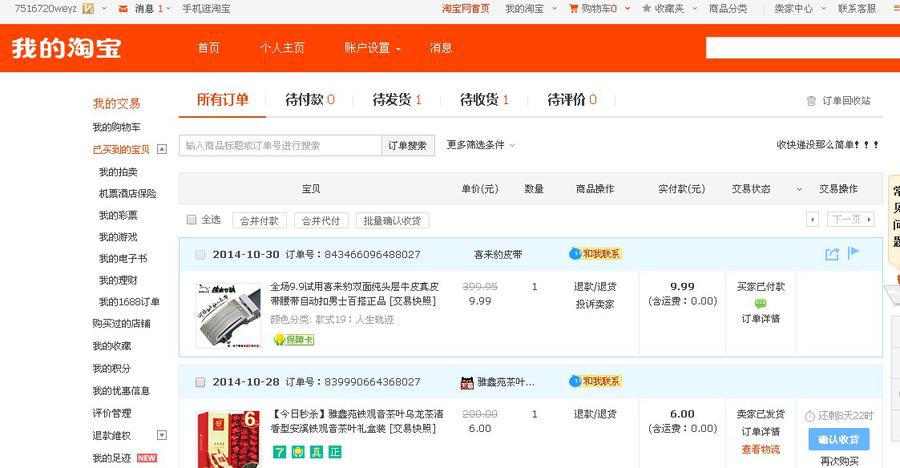Click the order search input field
This screenshot has width=900, height=468.
tap(280, 145)
